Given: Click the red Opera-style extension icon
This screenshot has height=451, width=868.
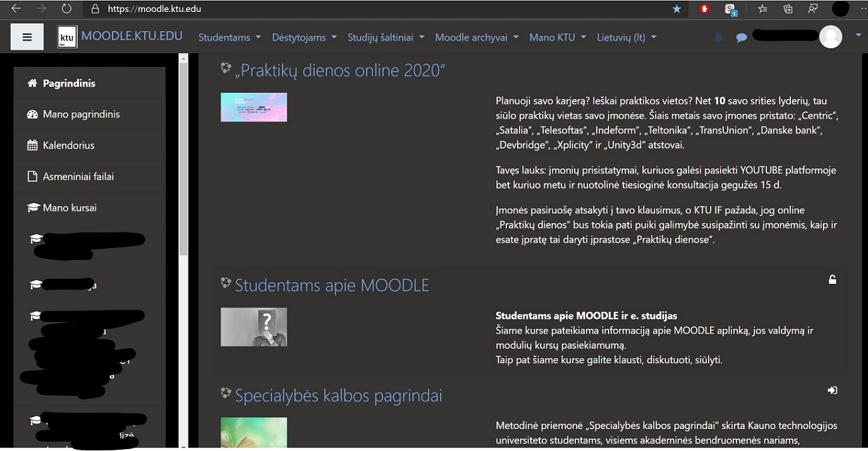Looking at the screenshot, I should pyautogui.click(x=705, y=9).
